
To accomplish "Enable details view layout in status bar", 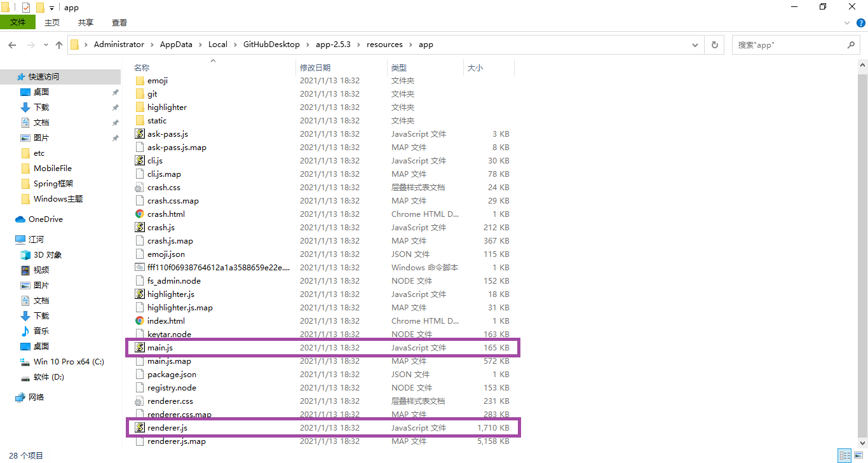I will click(845, 455).
